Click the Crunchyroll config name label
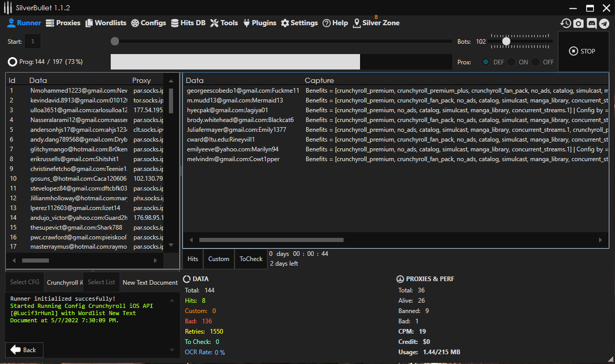 pos(65,283)
